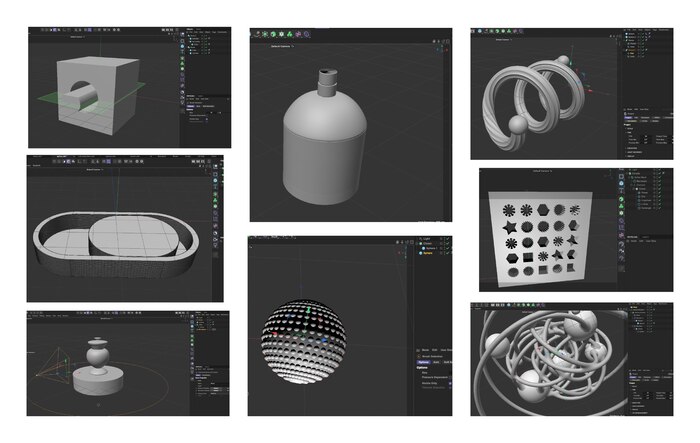Click the first green toolbar icon in spiral rings screenshot
700x443 pixels.
click(x=491, y=31)
